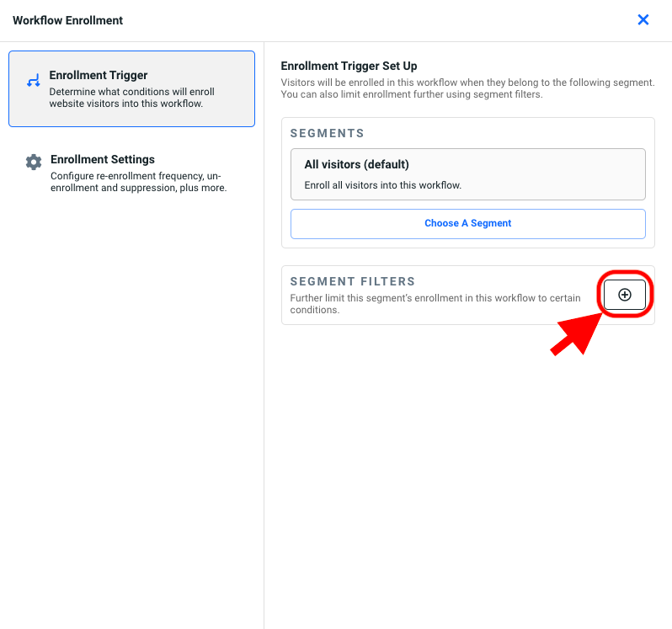
Task: Click the red arrow annotation
Action: tap(578, 332)
